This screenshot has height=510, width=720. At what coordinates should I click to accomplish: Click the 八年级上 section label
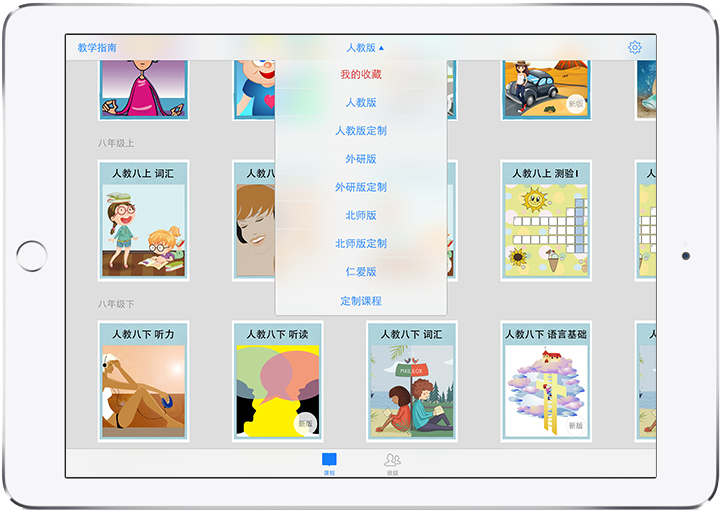tap(116, 143)
